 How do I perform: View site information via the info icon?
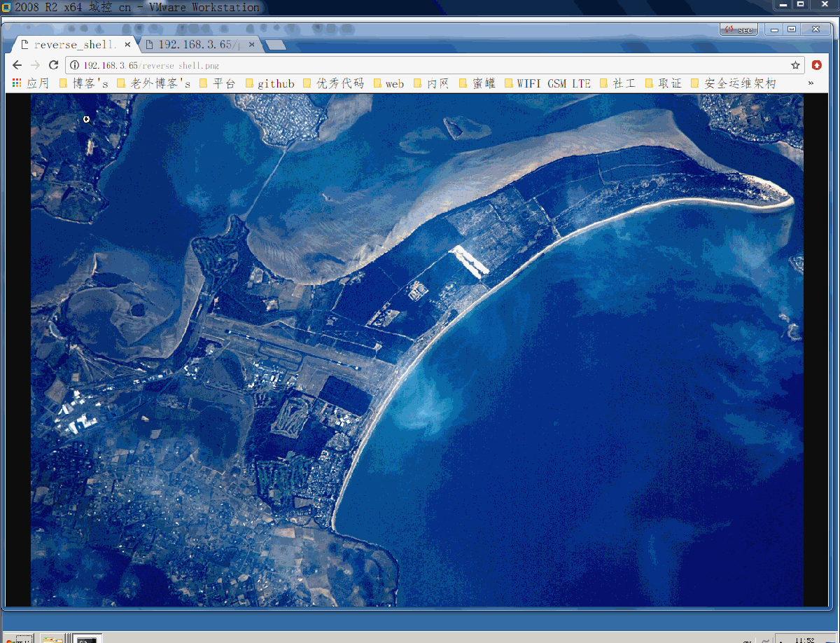(x=75, y=65)
